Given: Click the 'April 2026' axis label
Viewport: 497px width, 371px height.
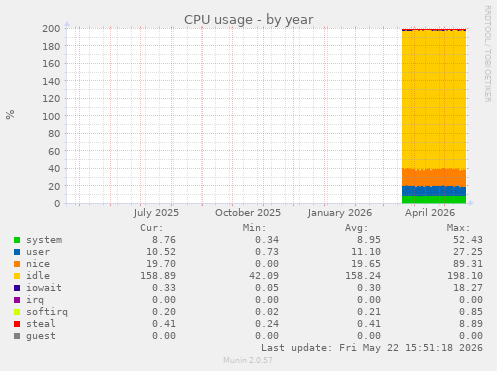Looking at the screenshot, I should tap(430, 213).
